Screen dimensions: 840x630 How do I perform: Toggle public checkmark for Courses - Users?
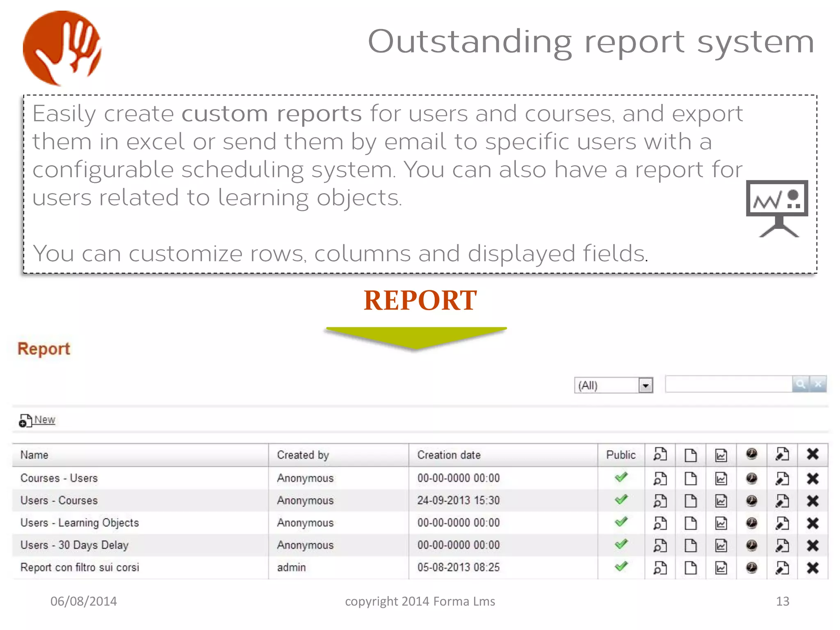click(621, 477)
